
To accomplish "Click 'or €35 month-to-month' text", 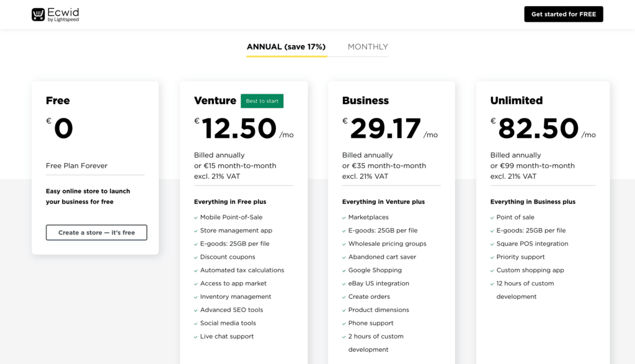I will (x=384, y=166).
